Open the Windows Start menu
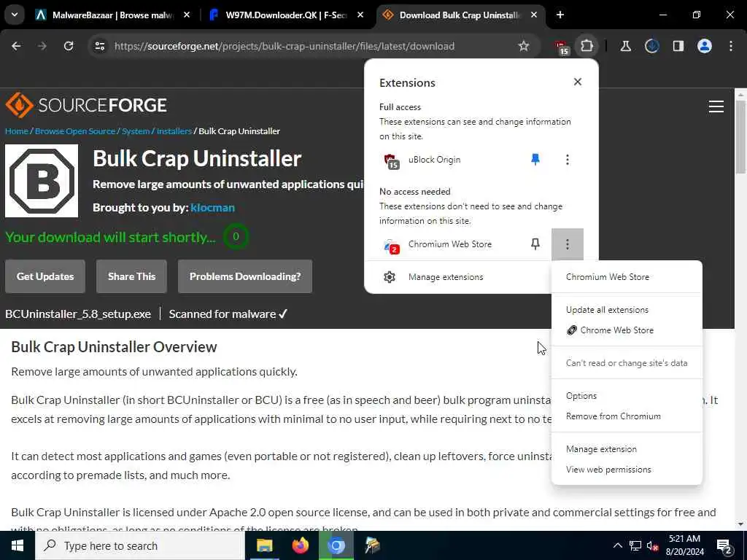Screen dimensions: 747x560 coord(18,545)
